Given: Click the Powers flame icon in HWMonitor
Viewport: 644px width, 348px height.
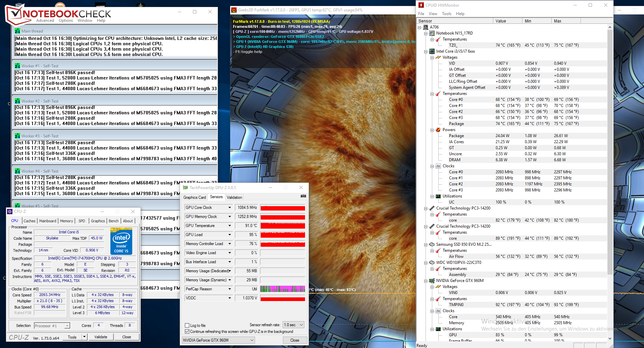Looking at the screenshot, I should 438,130.
